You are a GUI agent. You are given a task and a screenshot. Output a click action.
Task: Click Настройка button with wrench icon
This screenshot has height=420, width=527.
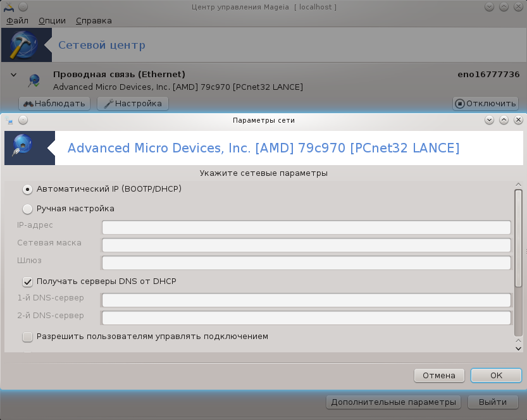click(x=133, y=104)
